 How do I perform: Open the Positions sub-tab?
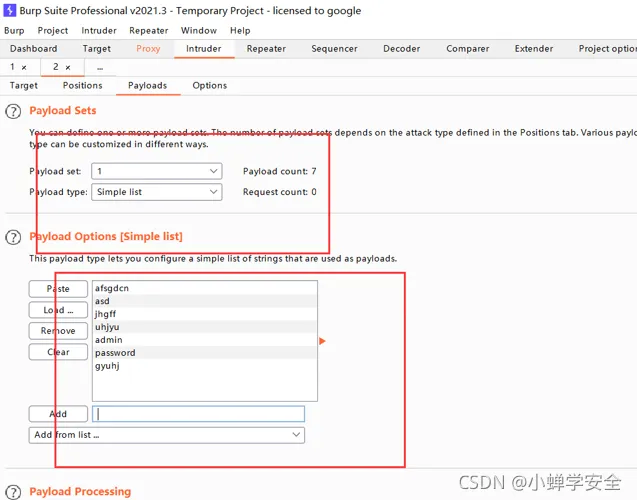coord(82,86)
